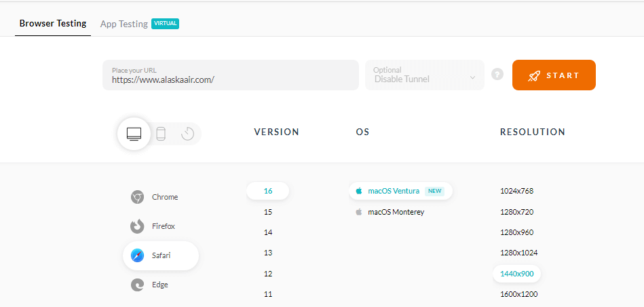
Task: Choose the 1600x1200 resolution
Action: (519, 294)
